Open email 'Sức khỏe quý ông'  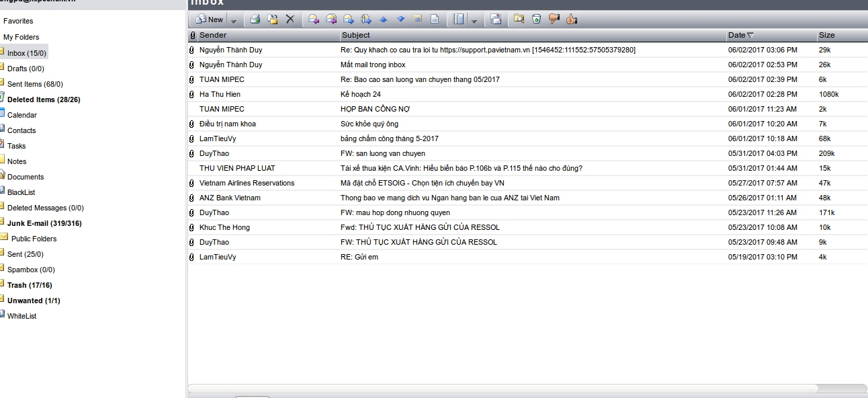(x=527, y=124)
